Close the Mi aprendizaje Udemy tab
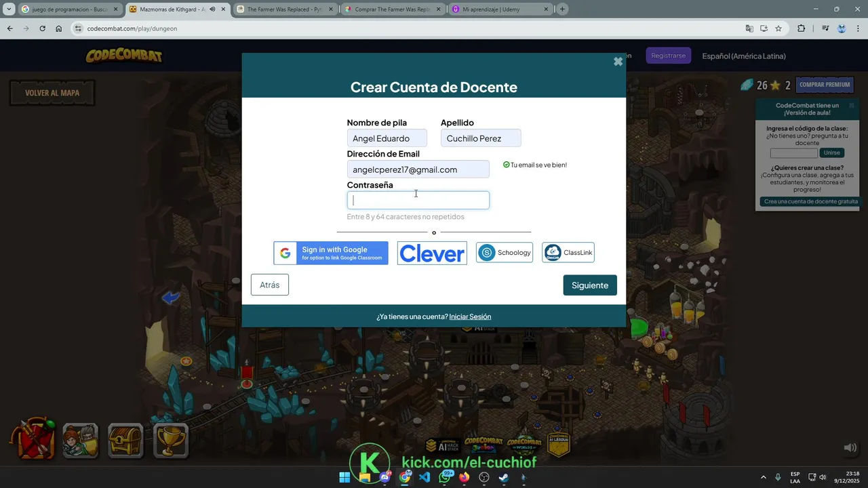 [x=546, y=9]
